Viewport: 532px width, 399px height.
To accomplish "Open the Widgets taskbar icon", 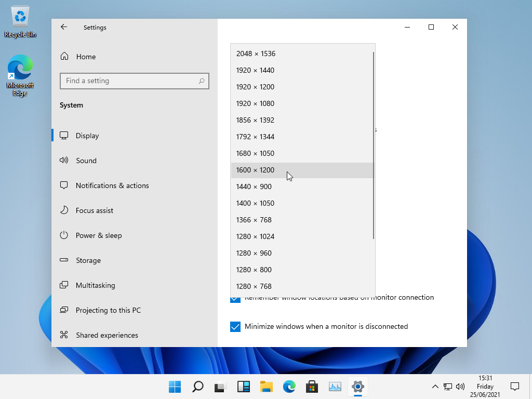I will (244, 387).
